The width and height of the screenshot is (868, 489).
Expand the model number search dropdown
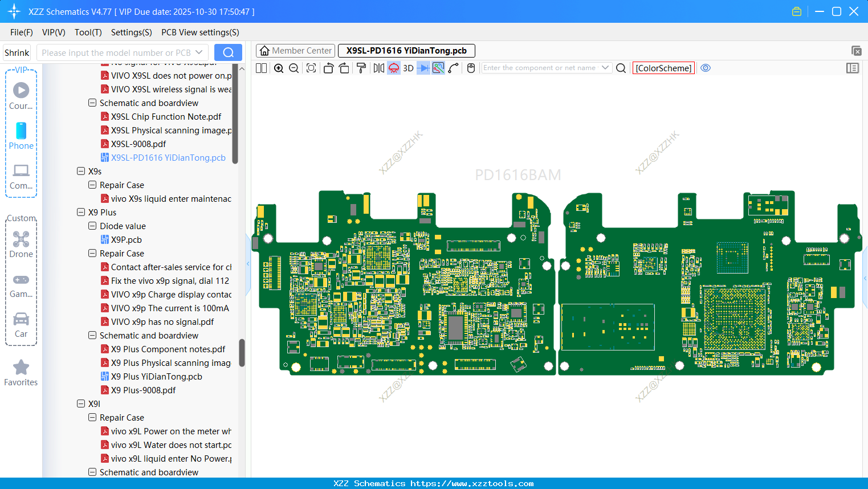199,52
